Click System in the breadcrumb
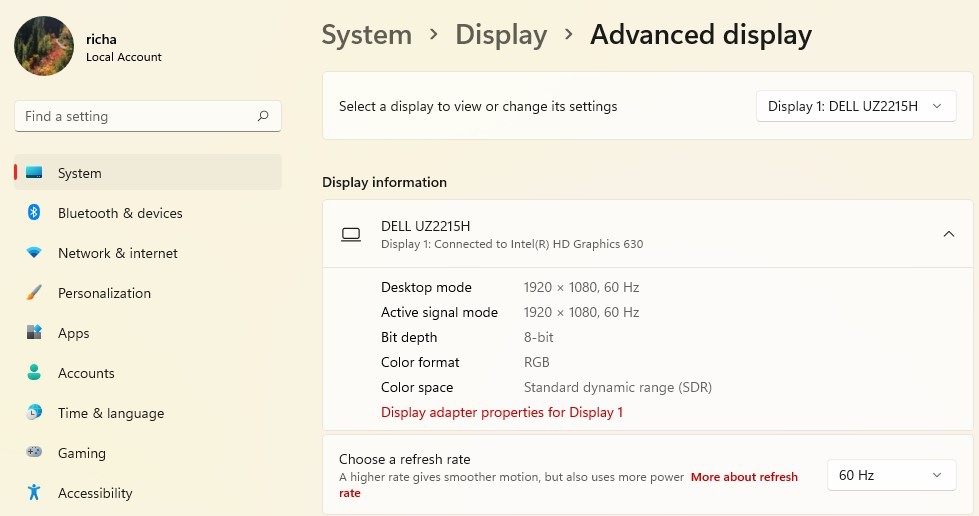The width and height of the screenshot is (979, 516). (x=367, y=34)
